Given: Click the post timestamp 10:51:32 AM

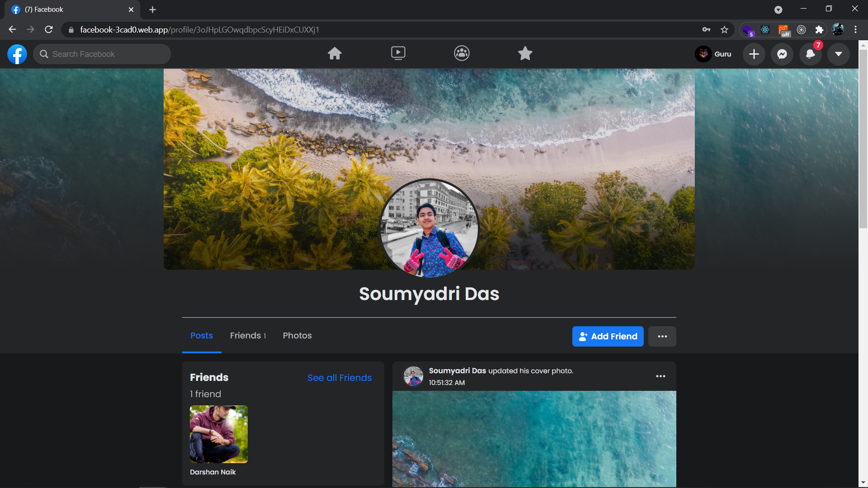Looking at the screenshot, I should tap(447, 383).
